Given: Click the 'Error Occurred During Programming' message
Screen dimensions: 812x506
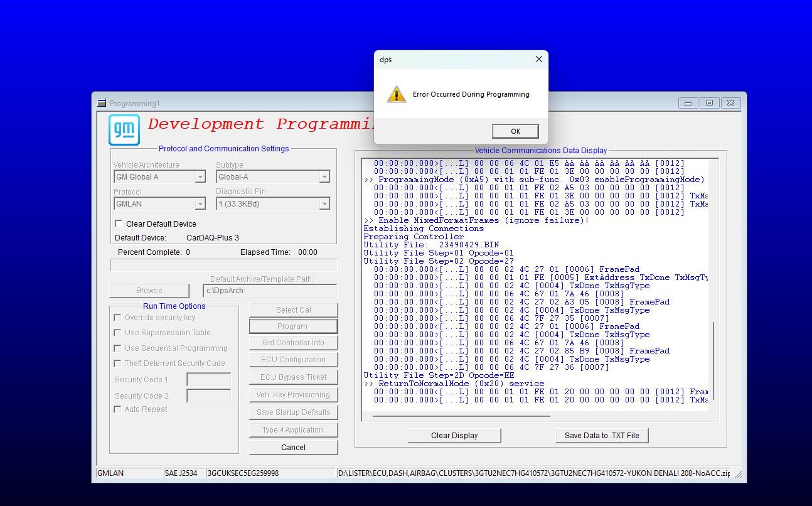Looking at the screenshot, I should [x=471, y=95].
